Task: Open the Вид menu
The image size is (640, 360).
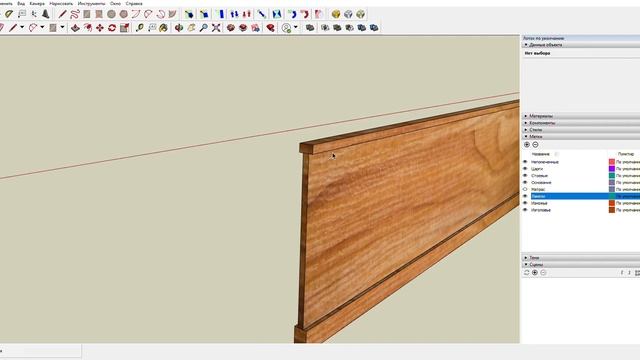Action: [21, 3]
